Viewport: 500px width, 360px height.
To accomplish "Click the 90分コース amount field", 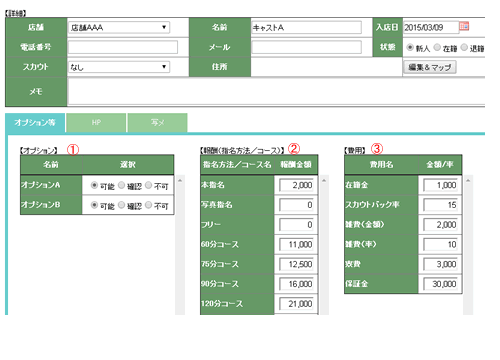I will tap(296, 284).
